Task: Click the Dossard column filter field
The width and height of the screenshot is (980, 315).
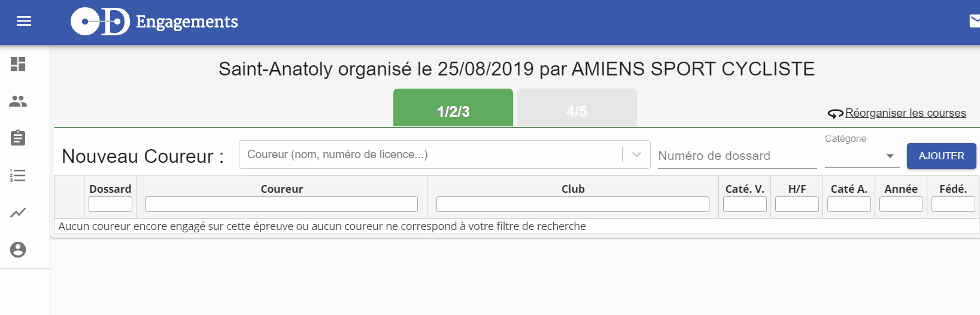Action: click(x=110, y=204)
